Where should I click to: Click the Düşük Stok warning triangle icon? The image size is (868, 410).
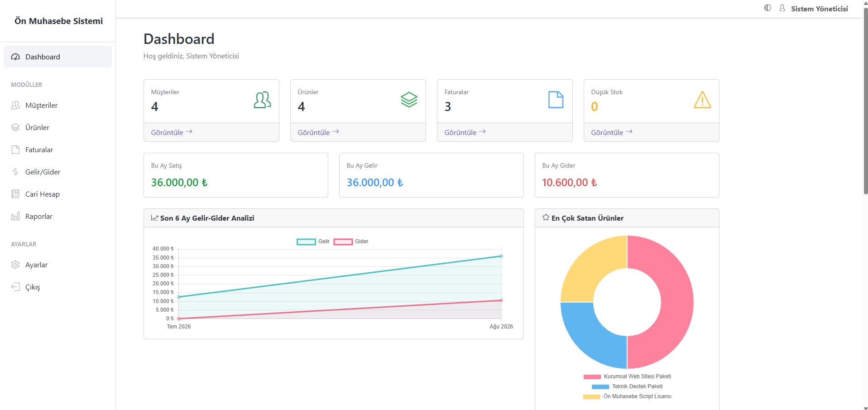point(702,100)
